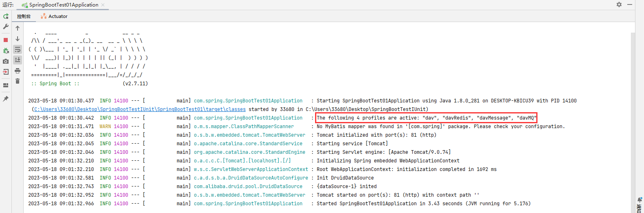Click 'org.apache.catalina.core.StandardEngine' logger name
Image resolution: width=644 pixels, height=213 pixels.
249,152
